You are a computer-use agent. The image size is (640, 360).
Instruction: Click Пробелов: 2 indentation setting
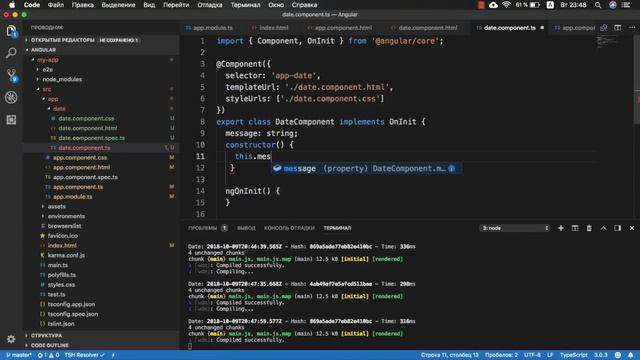coord(501,355)
